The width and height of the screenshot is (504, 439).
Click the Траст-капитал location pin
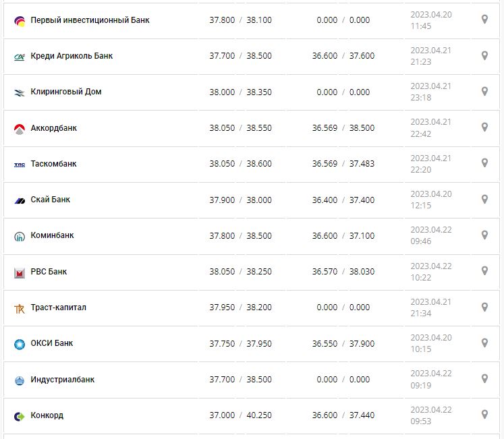coord(484,307)
